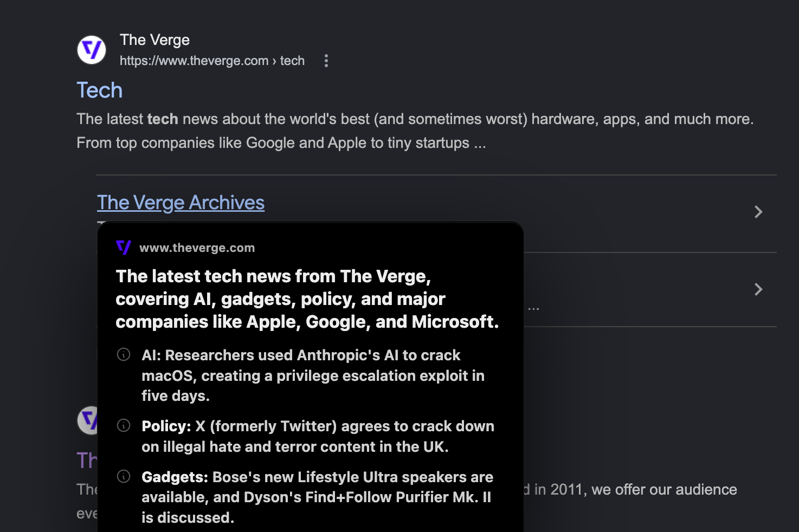The height and width of the screenshot is (532, 799).
Task: Expand The Verge Archives row chevron
Action: click(x=758, y=212)
